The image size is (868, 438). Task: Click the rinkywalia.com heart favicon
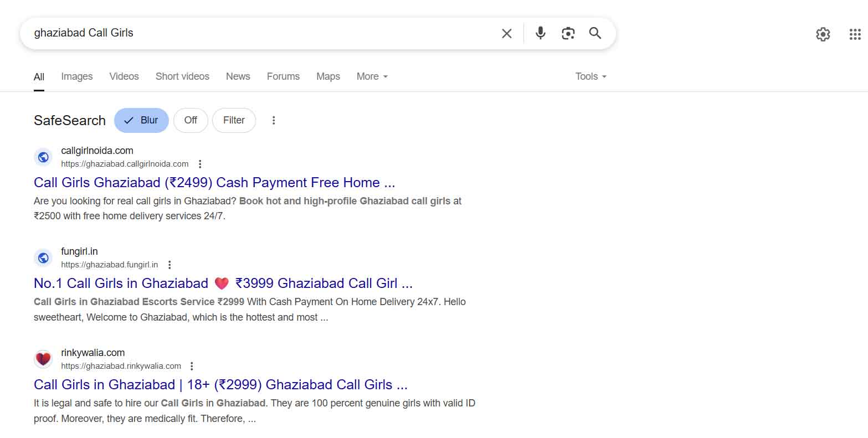click(43, 359)
